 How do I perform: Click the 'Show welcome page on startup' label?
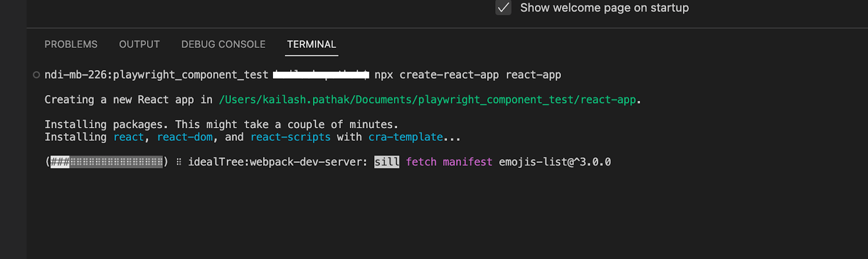604,8
